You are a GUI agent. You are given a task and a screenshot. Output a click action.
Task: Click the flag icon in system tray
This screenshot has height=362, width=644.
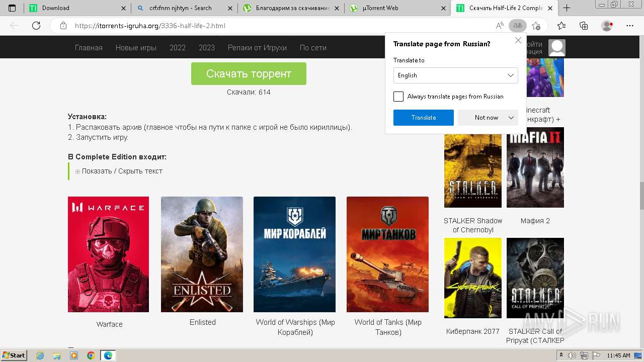(596, 355)
